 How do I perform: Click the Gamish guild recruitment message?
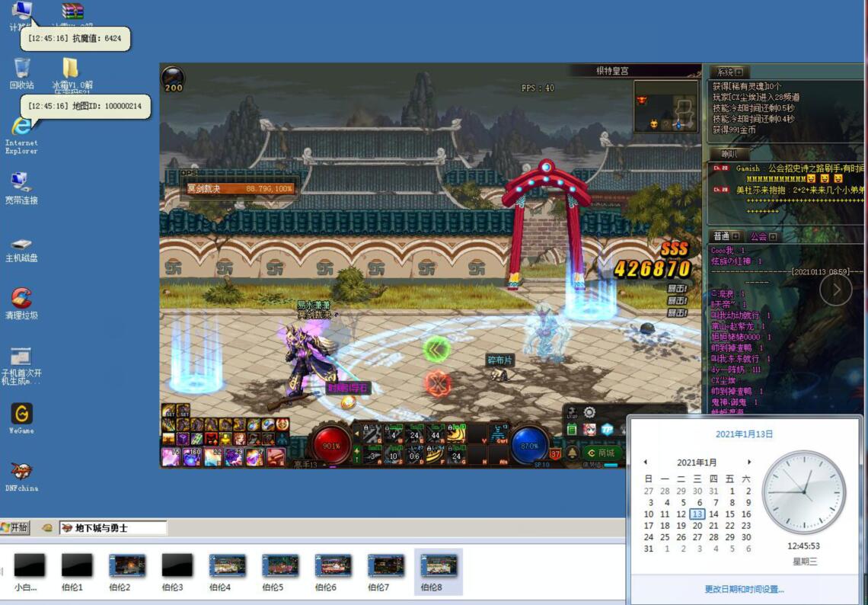789,173
